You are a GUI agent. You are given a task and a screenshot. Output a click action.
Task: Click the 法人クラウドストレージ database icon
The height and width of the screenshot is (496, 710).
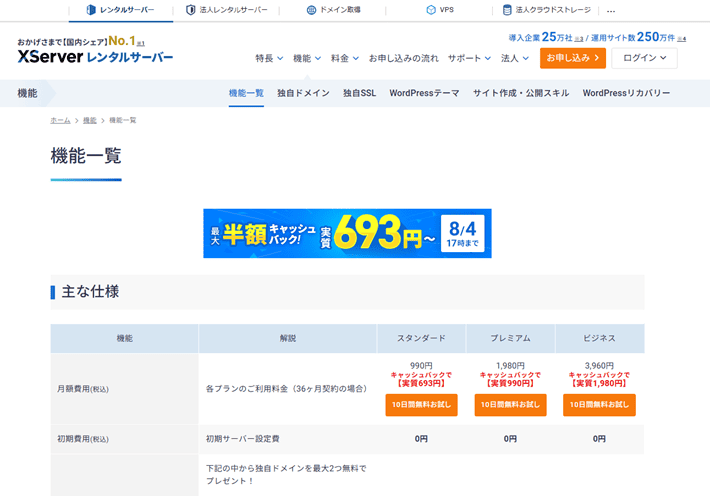[507, 10]
